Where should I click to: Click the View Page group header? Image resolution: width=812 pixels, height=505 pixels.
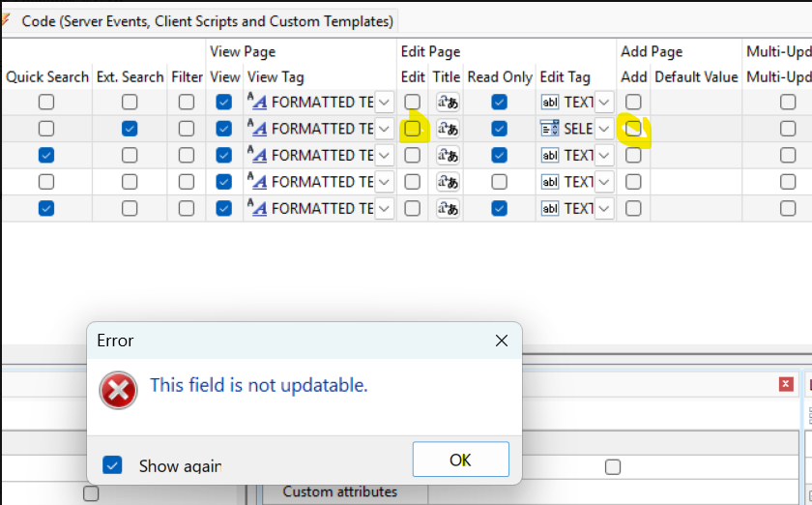click(243, 52)
